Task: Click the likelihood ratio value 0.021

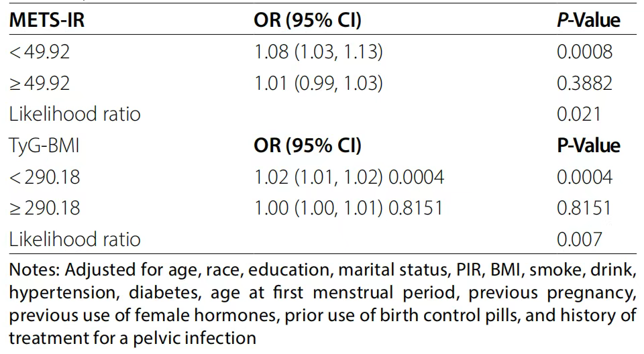Action: tap(579, 114)
